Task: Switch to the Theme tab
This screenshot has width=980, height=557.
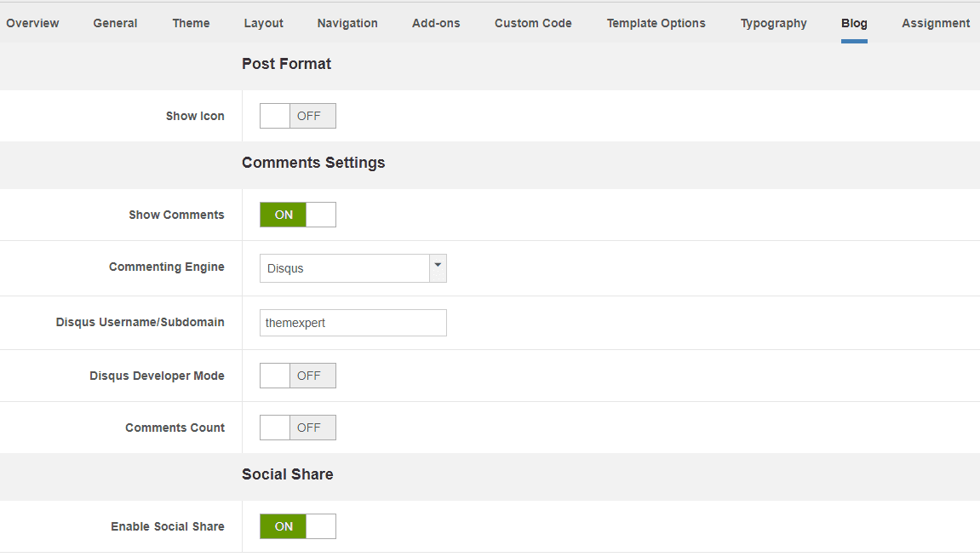Action: (191, 23)
